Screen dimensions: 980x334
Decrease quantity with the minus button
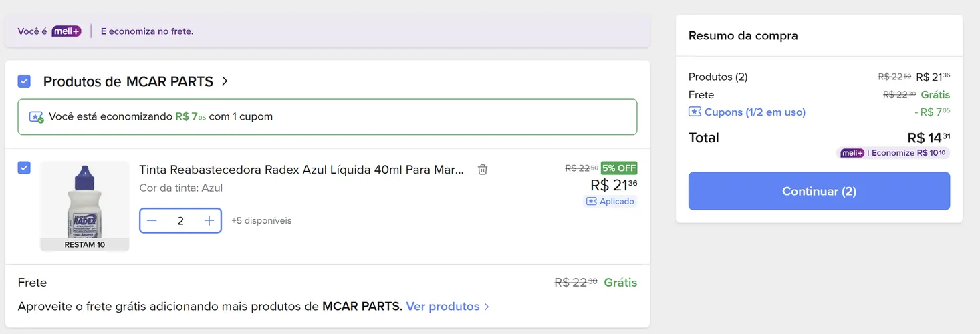(x=152, y=221)
